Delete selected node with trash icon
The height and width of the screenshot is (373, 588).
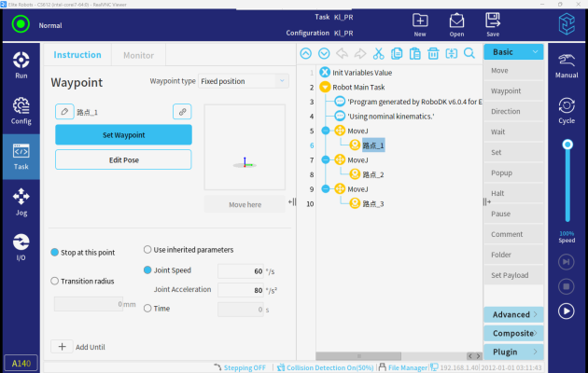433,53
